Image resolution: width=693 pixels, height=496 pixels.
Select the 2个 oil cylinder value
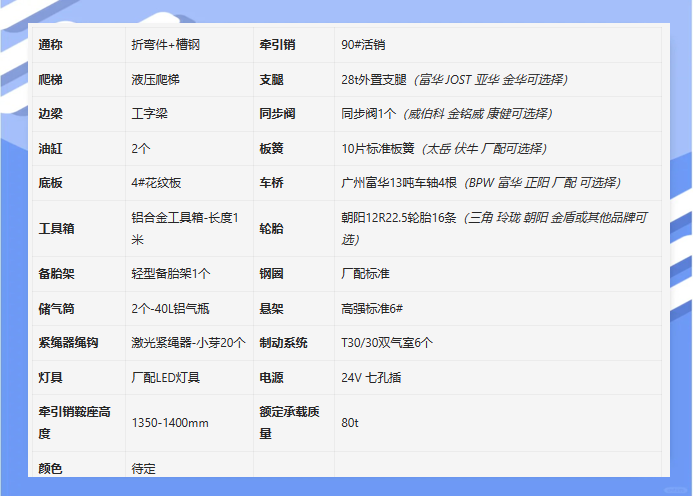click(x=141, y=149)
